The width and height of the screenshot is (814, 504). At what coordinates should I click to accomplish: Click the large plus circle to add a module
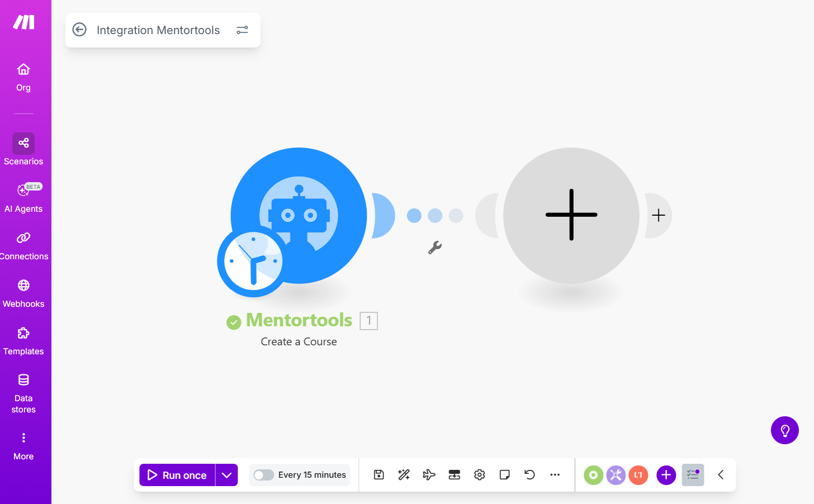click(571, 215)
